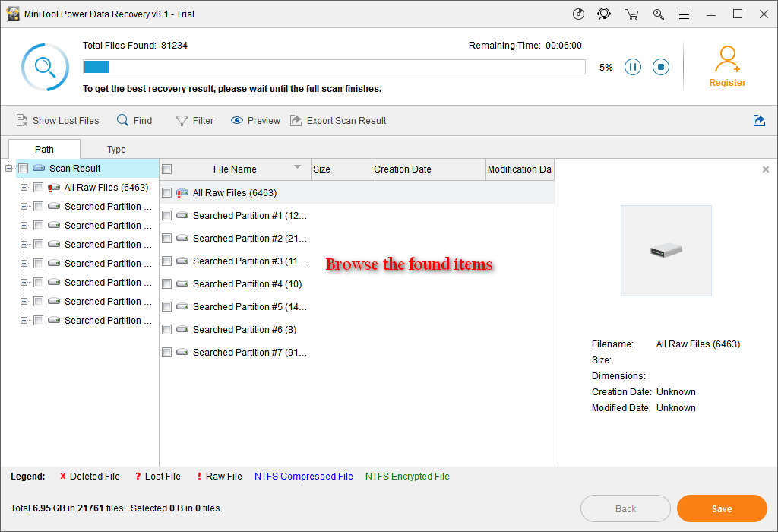The image size is (778, 532).
Task: Check the Searched Partition #4 (10) checkbox
Action: (166, 284)
